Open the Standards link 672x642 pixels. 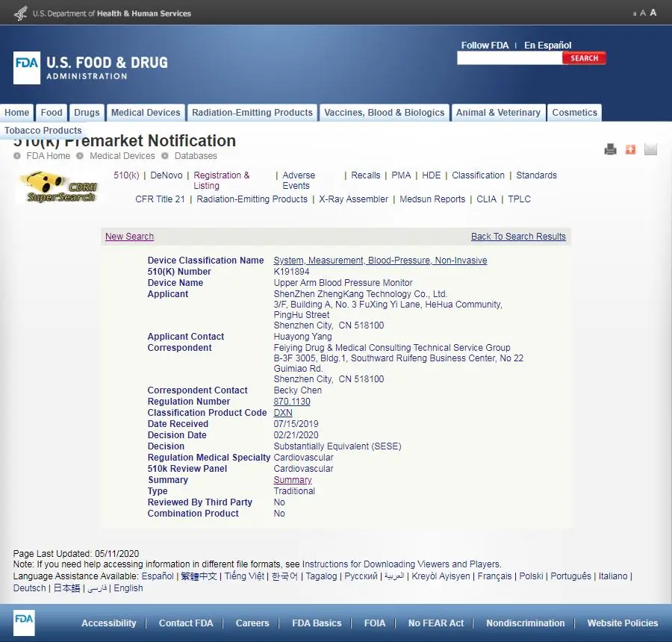tap(536, 175)
